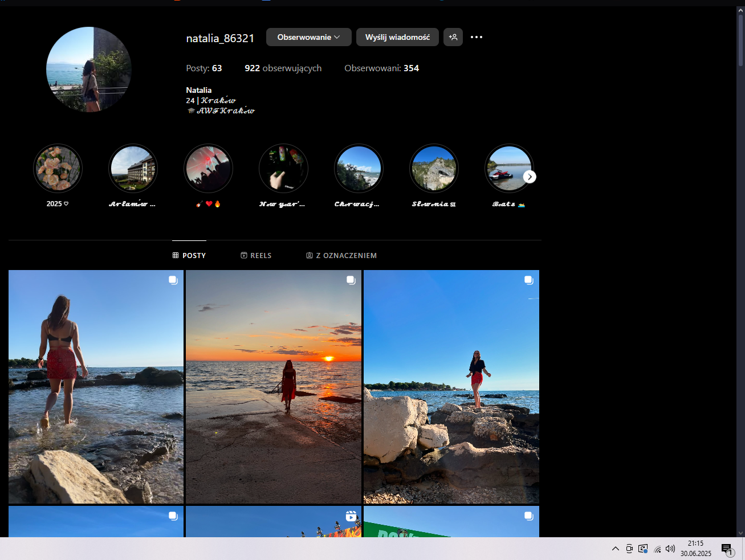Click the Wyślij wiadomość button
Image resolution: width=745 pixels, height=560 pixels.
point(397,37)
